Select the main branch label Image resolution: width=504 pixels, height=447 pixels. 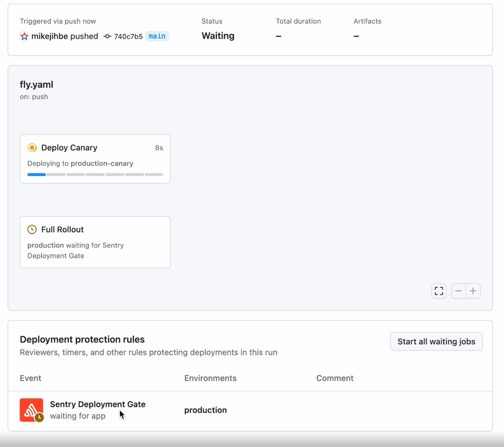157,36
